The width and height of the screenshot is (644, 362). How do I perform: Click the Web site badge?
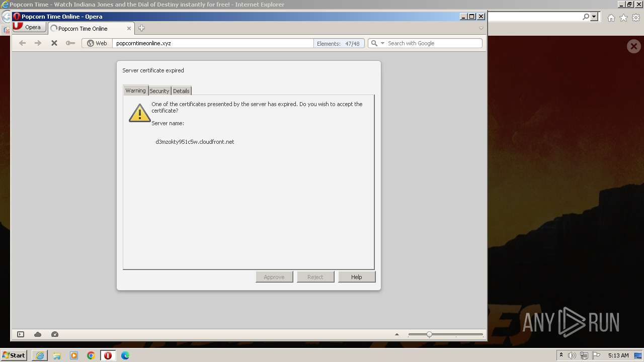click(x=97, y=43)
